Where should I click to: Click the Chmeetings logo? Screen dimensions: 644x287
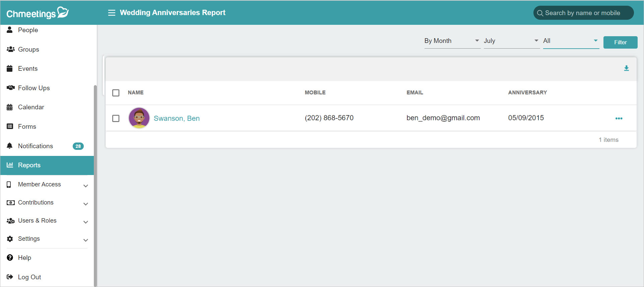point(38,13)
